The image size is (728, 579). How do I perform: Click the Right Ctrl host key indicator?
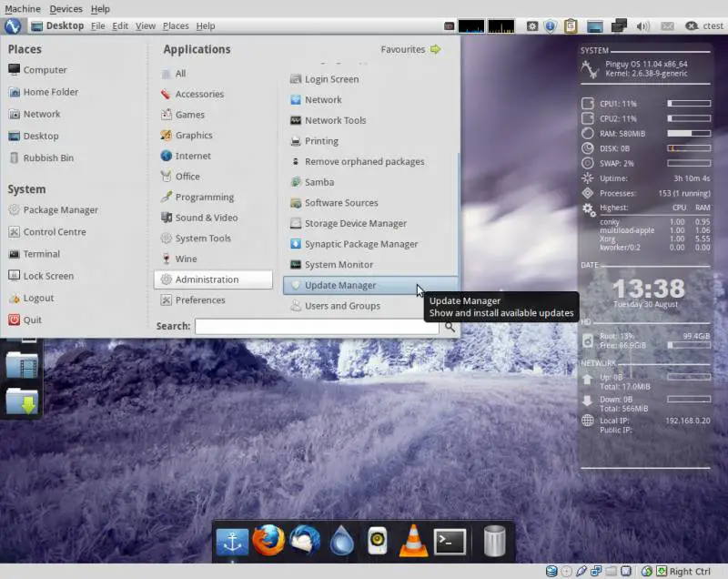(x=690, y=572)
